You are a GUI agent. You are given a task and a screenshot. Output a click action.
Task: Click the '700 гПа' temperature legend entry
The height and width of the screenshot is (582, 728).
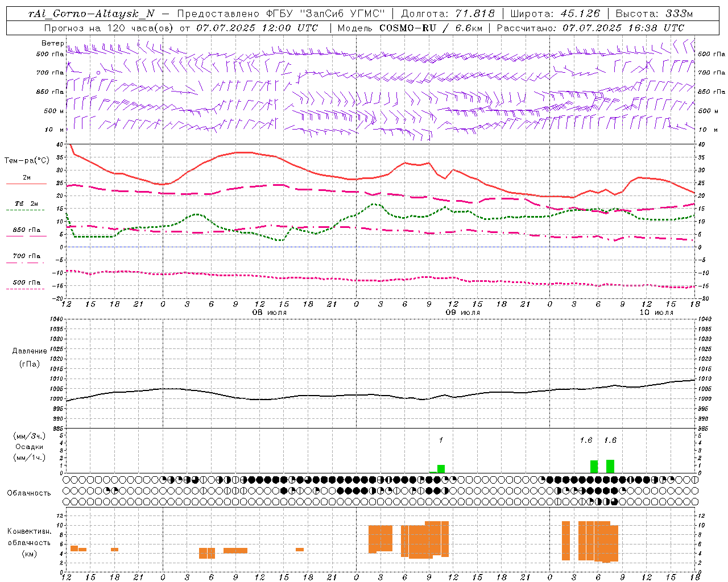(27, 256)
